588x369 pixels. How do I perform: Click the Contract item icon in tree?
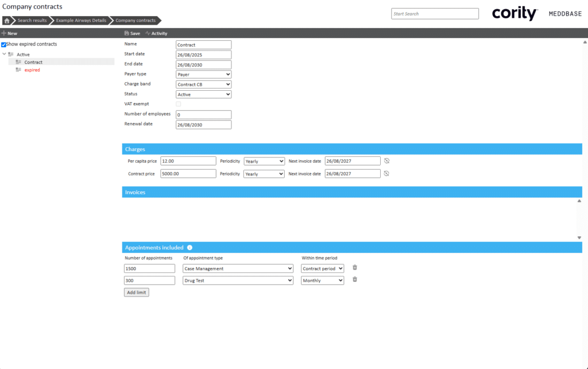click(x=18, y=62)
